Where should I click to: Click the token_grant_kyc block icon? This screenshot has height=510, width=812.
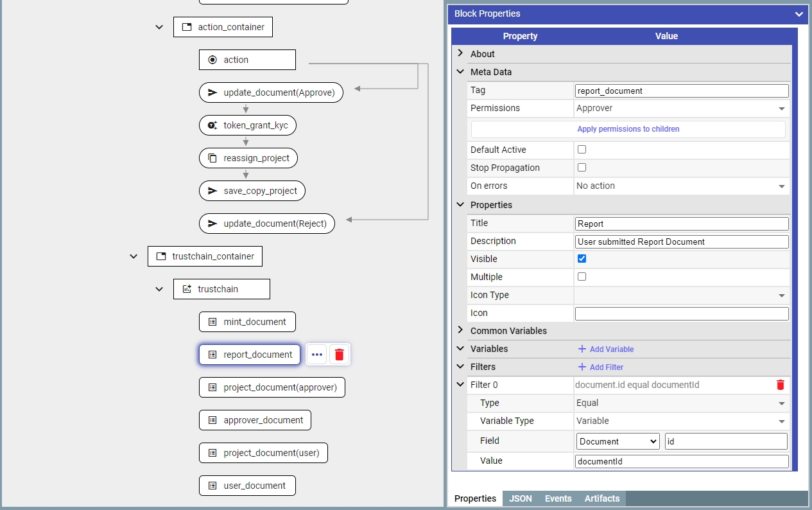tap(212, 125)
